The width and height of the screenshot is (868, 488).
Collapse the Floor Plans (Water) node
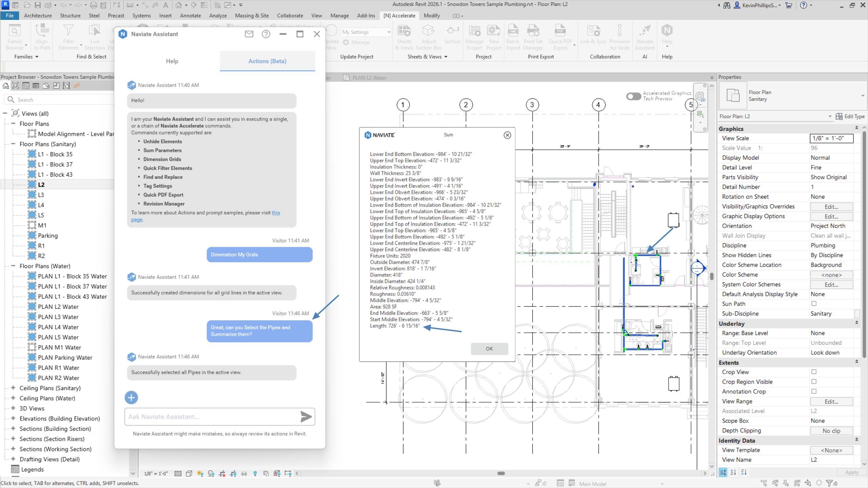[x=13, y=266]
